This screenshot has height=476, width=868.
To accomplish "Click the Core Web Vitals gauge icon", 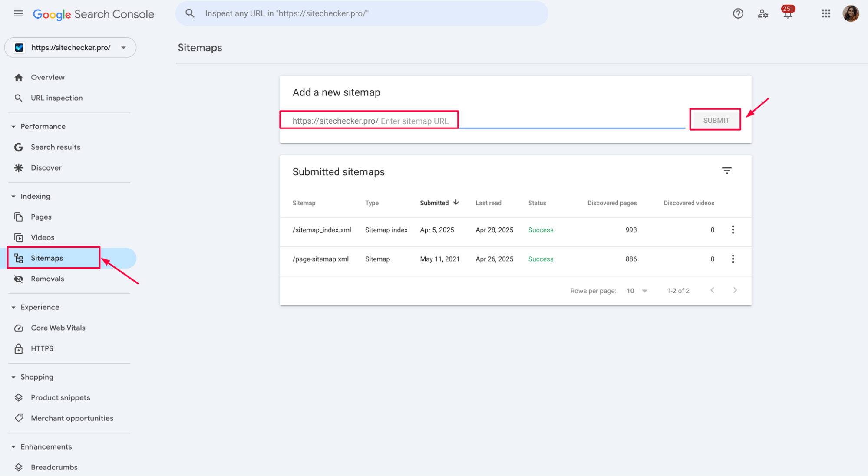I will [18, 328].
